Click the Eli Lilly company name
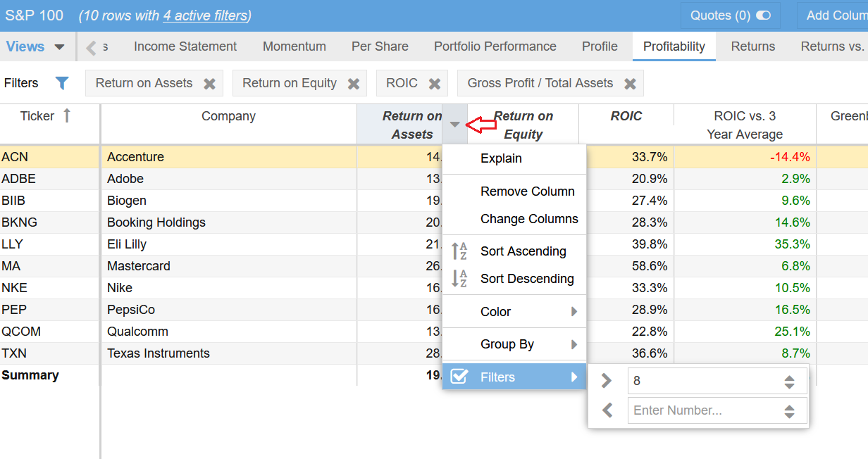 pyautogui.click(x=127, y=244)
